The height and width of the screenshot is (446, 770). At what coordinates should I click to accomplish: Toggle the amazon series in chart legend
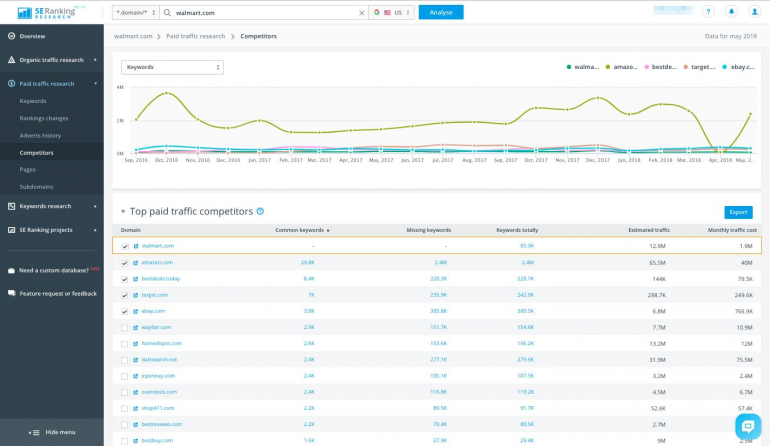(615, 67)
